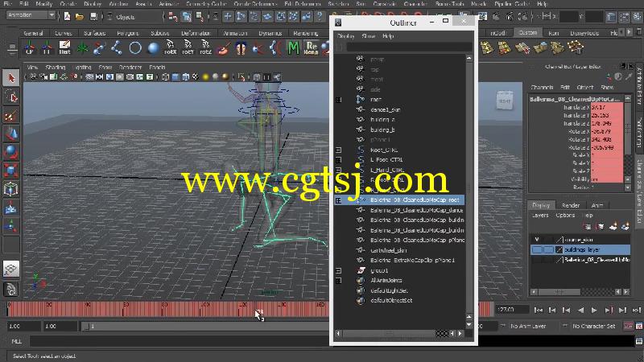Play the animation backwards
644x362 pixels.
580,311
